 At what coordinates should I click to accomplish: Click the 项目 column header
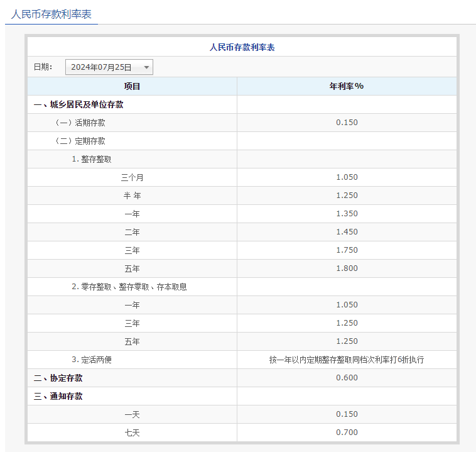(x=132, y=86)
